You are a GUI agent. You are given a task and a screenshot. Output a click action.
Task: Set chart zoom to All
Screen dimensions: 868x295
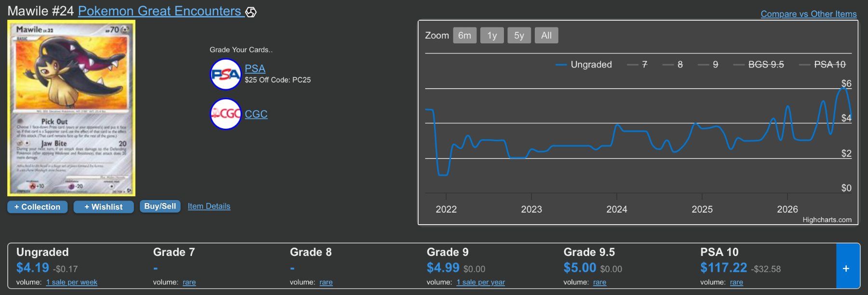click(546, 35)
